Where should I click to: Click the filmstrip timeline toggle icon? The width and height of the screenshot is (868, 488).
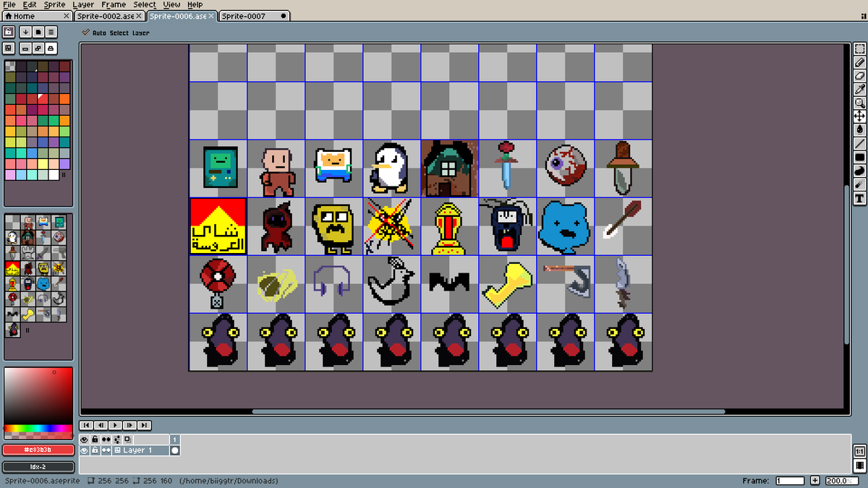tap(859, 465)
